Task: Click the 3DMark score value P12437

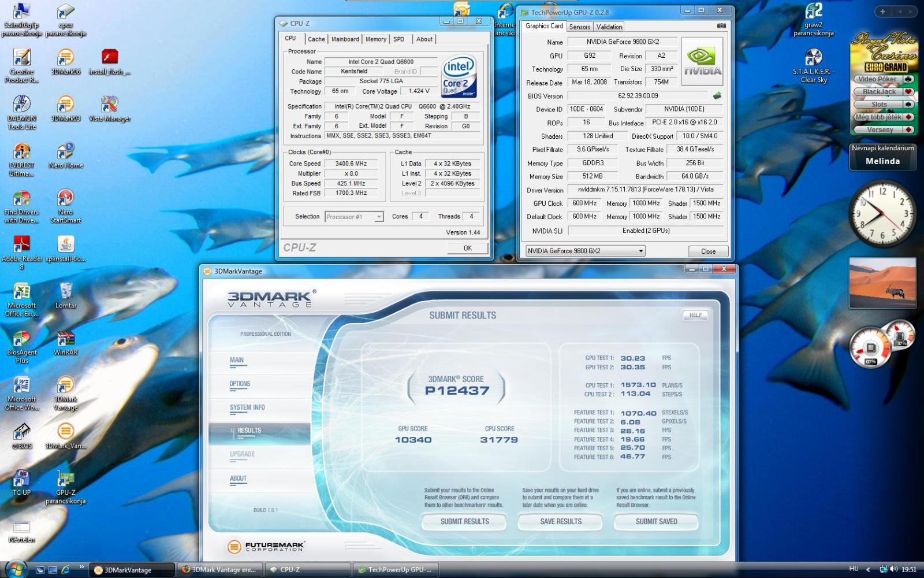Action: coord(457,391)
